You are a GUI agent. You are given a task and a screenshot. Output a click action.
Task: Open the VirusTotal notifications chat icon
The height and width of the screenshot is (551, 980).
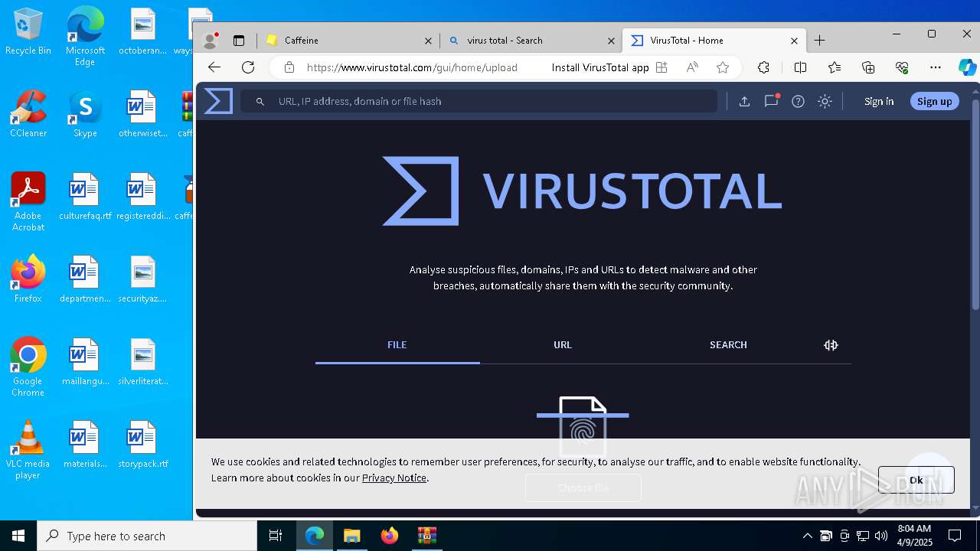pos(771,101)
